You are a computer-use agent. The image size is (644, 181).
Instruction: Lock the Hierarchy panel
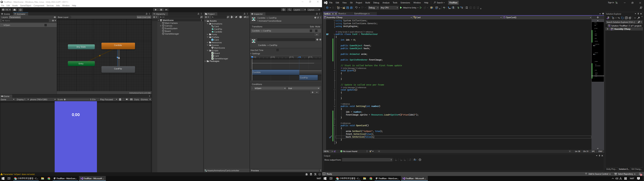tap(198, 14)
